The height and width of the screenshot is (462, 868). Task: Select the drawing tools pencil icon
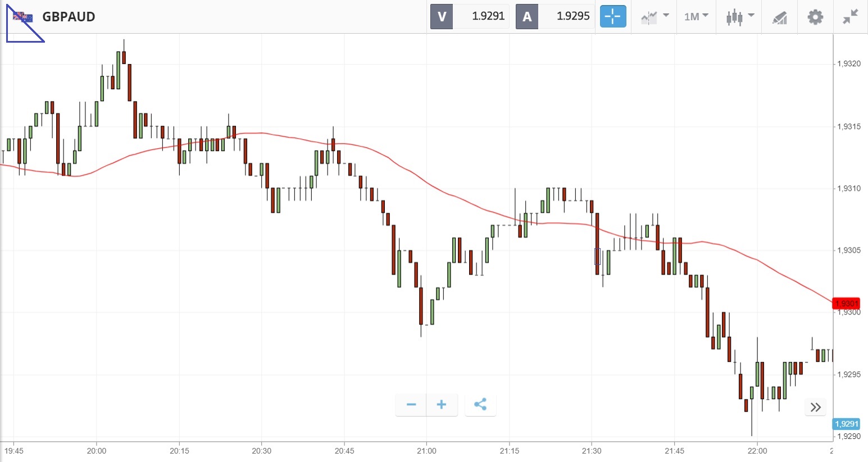tap(780, 17)
